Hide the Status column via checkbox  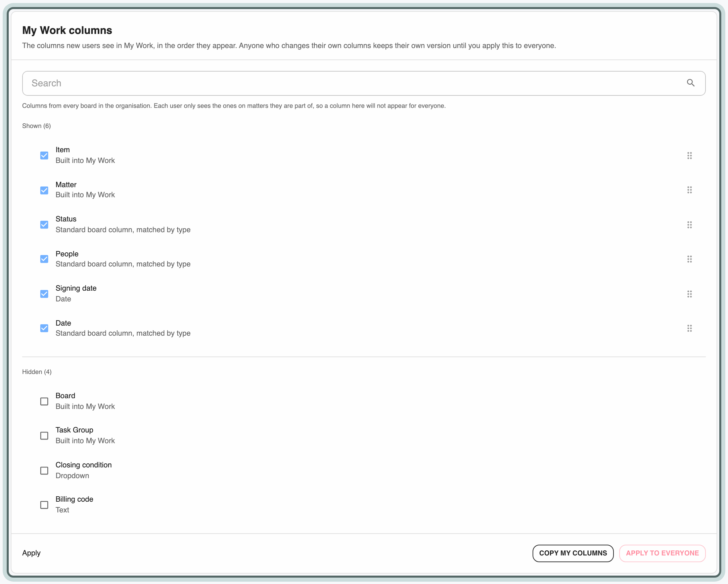pyautogui.click(x=44, y=225)
